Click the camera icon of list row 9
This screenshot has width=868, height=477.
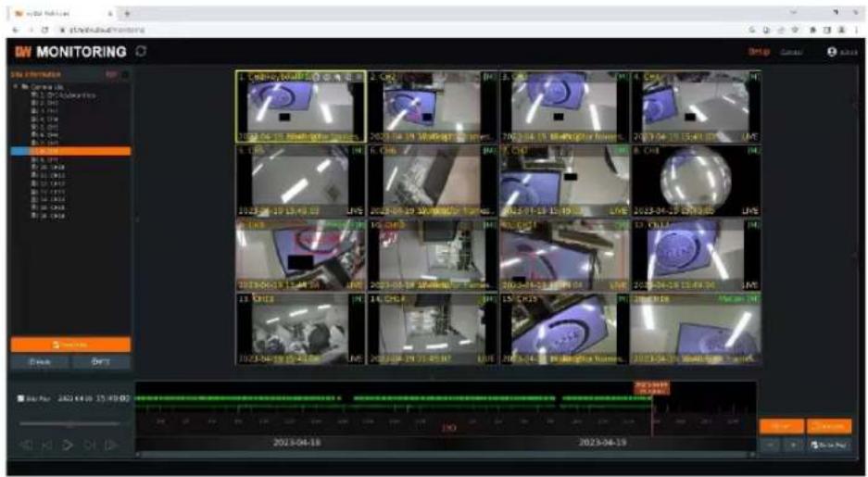[x=34, y=159]
